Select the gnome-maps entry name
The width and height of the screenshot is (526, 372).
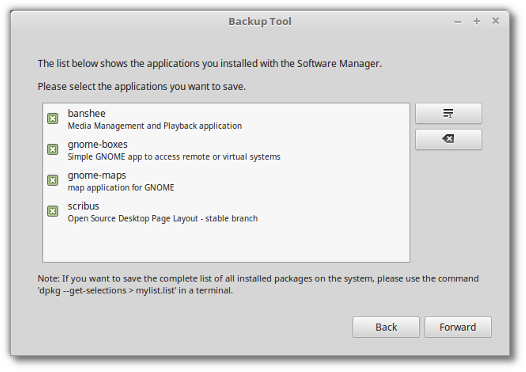(97, 175)
